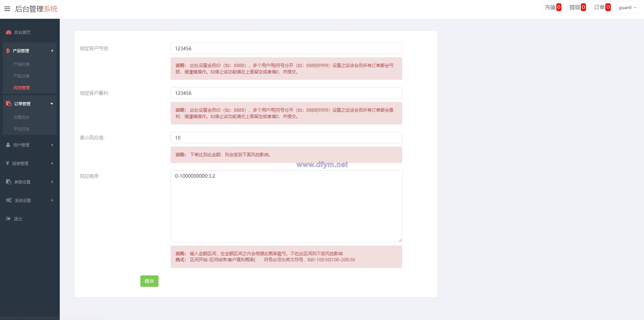Click the textarea resize handle

(x=400, y=240)
